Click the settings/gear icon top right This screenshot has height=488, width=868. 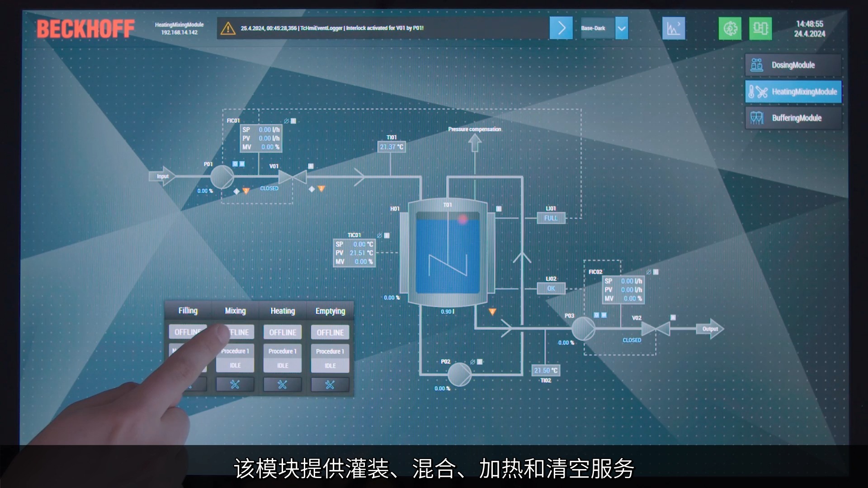pyautogui.click(x=730, y=28)
